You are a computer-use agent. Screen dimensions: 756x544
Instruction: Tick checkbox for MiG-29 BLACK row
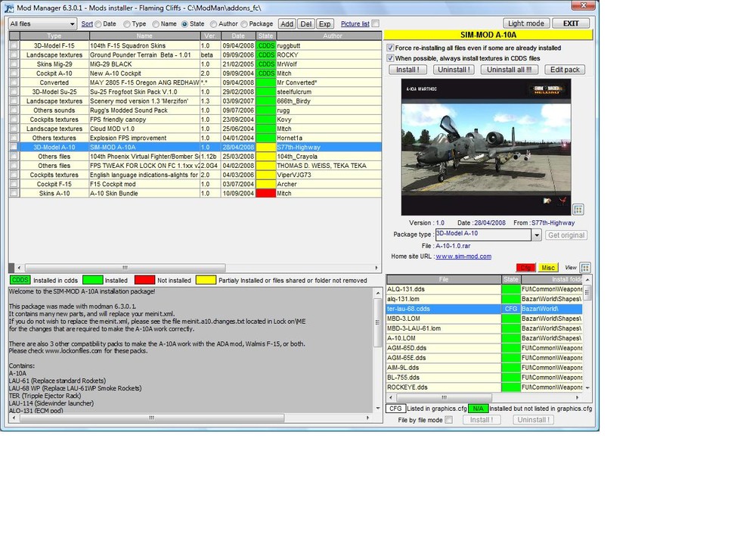tap(14, 64)
